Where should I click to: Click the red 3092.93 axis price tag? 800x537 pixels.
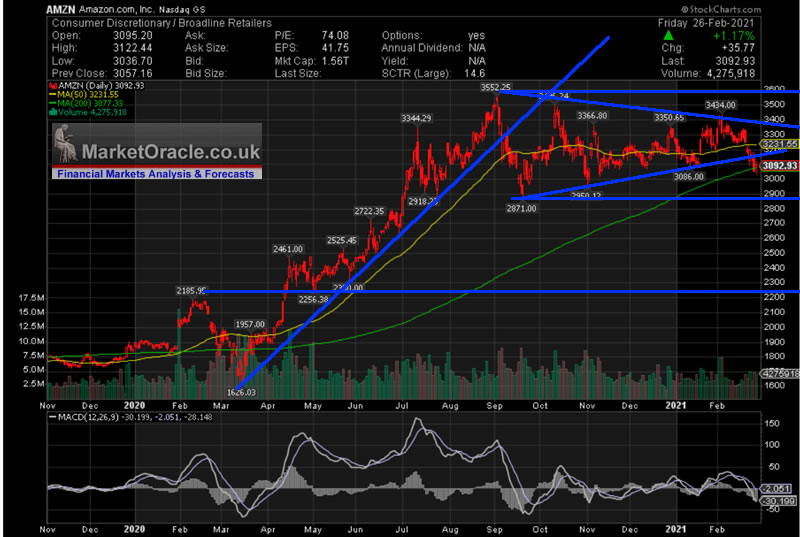tap(779, 166)
